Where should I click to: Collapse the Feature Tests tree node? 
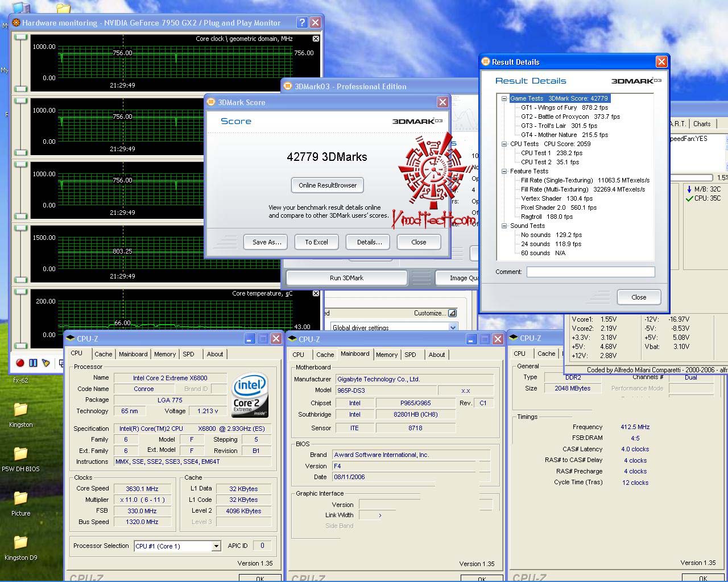pyautogui.click(x=504, y=171)
